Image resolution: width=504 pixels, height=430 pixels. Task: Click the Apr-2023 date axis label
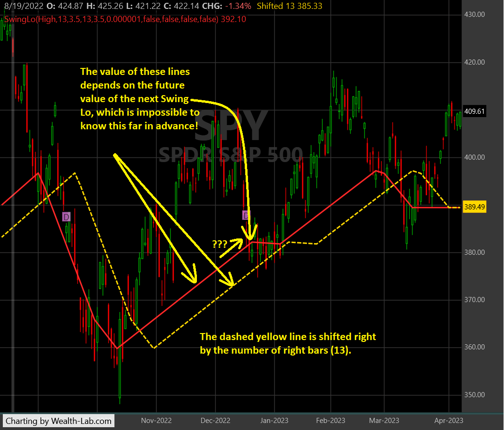[449, 420]
